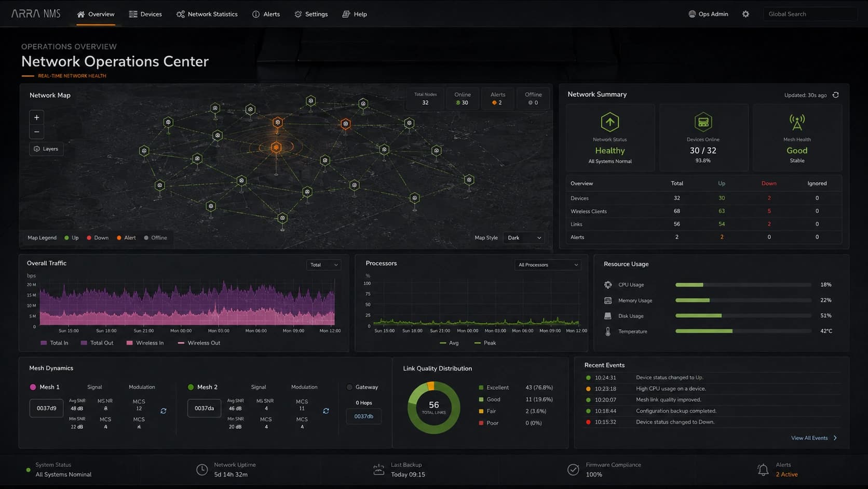Click the Alerts bell icon in status bar
Image resolution: width=868 pixels, height=489 pixels.
click(x=763, y=470)
